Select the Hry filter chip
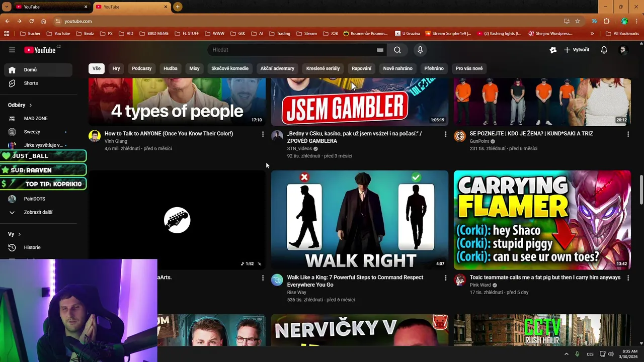644x362 pixels. point(116,68)
